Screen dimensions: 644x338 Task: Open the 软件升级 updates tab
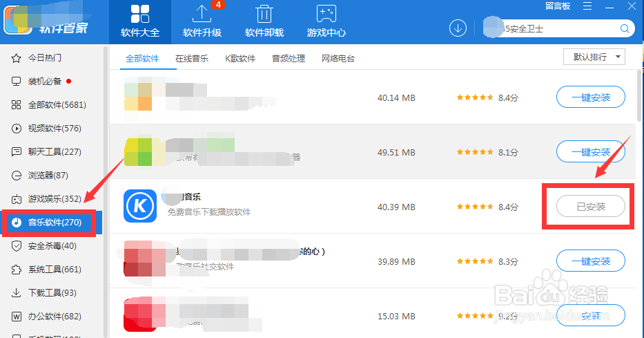point(202,22)
